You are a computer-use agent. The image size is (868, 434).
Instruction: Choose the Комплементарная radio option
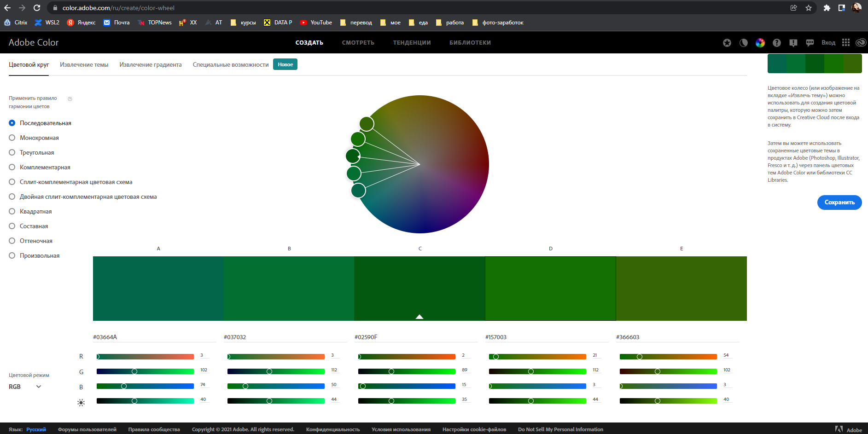(12, 167)
